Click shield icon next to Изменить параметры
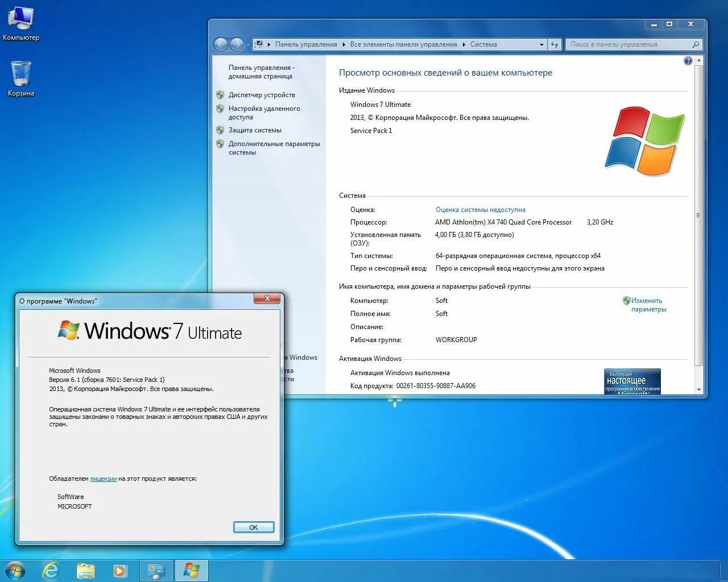This screenshot has width=728, height=582. coord(626,301)
